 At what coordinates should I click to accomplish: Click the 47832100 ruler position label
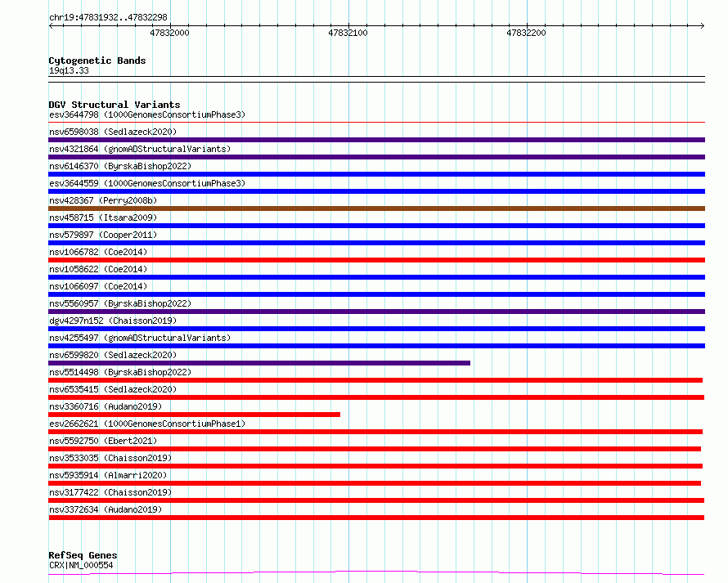348,33
